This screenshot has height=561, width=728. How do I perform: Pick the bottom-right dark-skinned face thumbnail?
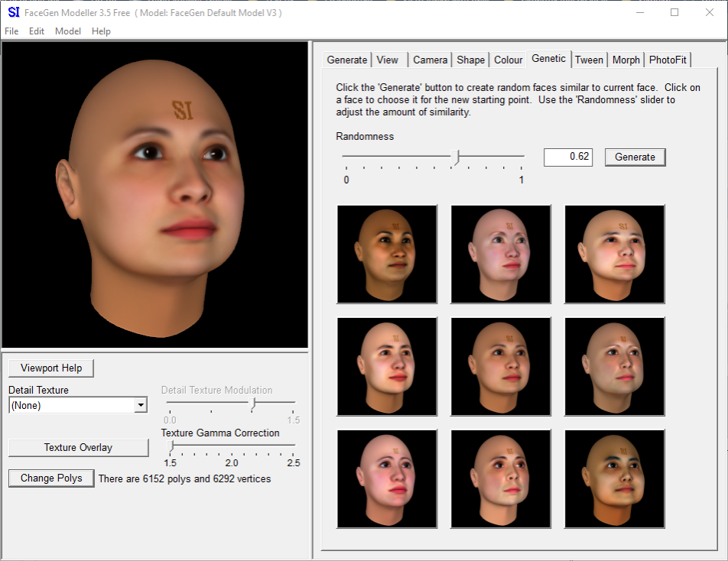point(615,479)
